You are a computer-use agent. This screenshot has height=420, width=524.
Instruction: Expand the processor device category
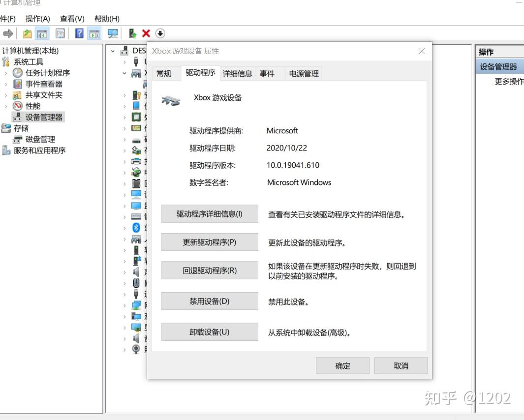pos(124,117)
